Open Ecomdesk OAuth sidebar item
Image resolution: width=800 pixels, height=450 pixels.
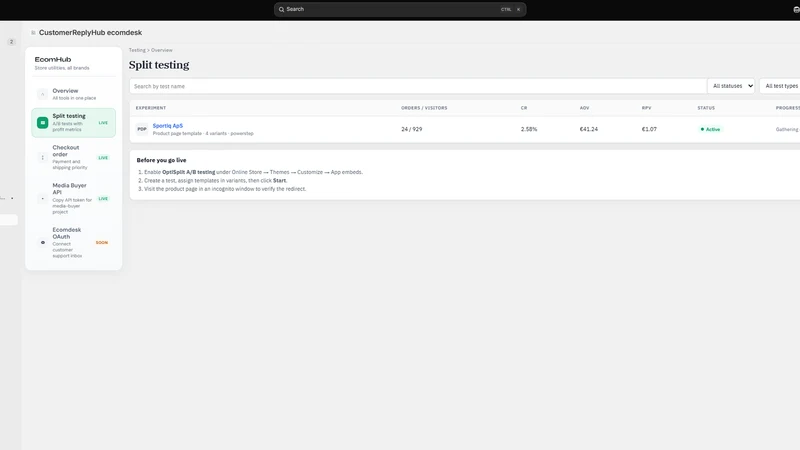pyautogui.click(x=73, y=242)
